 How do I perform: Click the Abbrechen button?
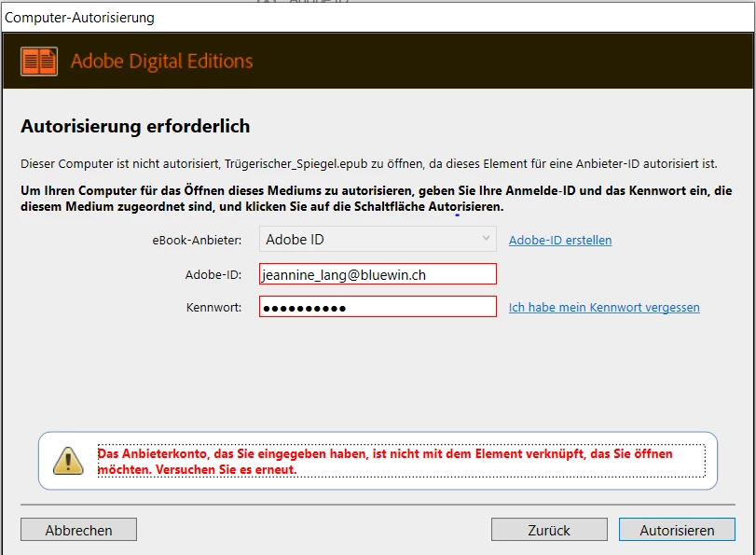(x=78, y=530)
